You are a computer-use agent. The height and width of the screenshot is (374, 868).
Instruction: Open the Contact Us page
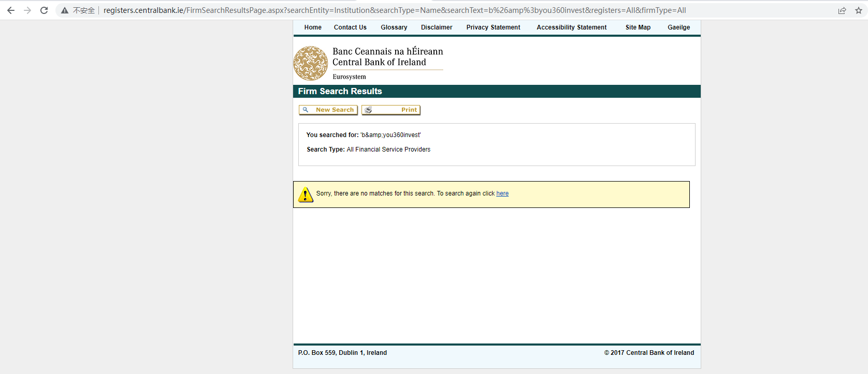(350, 27)
